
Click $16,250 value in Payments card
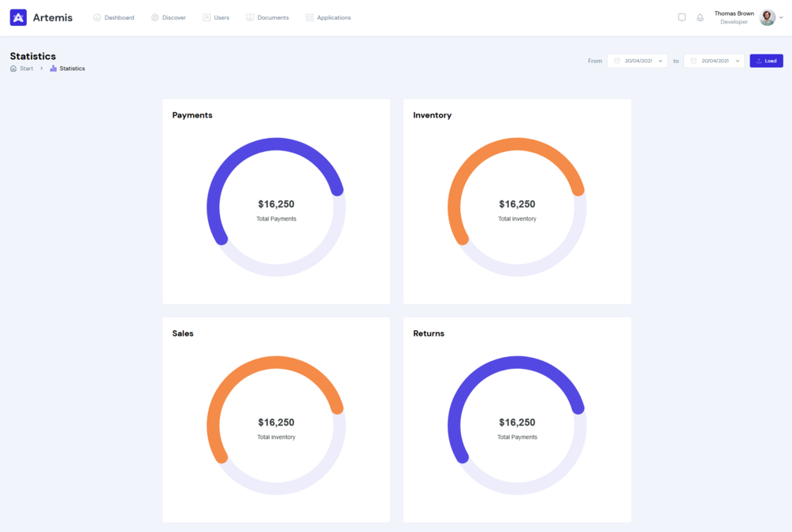pyautogui.click(x=277, y=204)
